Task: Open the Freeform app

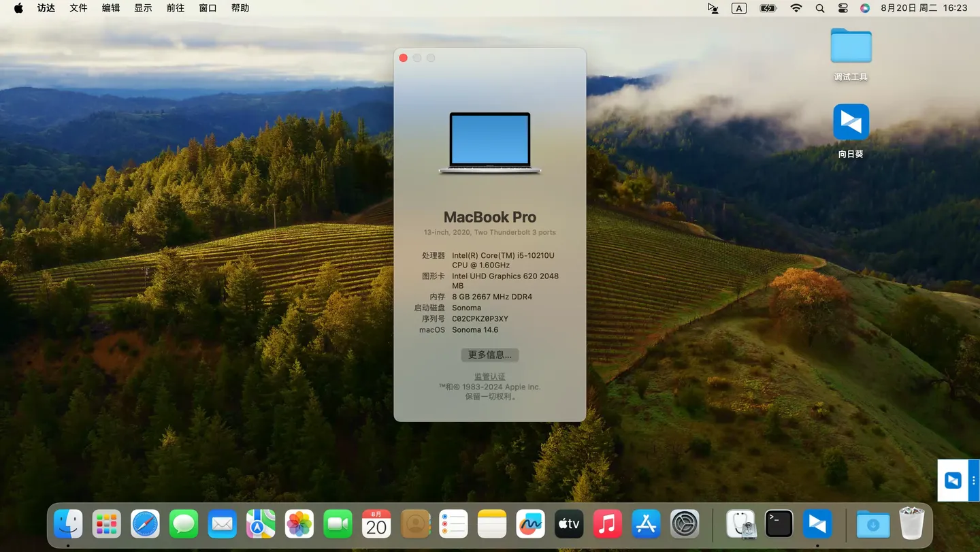Action: click(530, 523)
